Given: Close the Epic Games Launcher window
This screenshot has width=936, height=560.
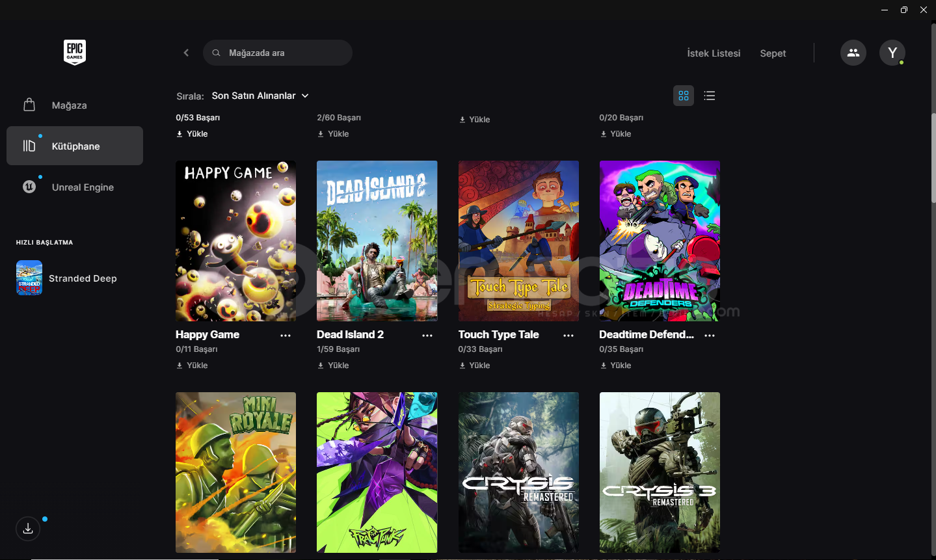Looking at the screenshot, I should click(x=924, y=10).
